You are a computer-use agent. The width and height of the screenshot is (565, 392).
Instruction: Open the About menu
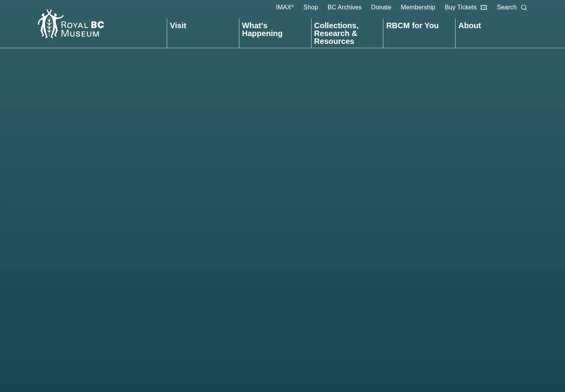tap(470, 25)
